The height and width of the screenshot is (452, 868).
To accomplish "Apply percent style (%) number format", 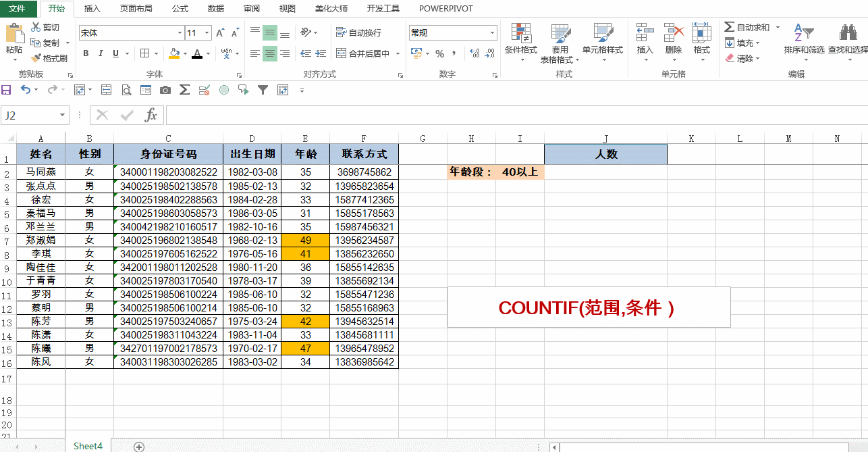I will click(439, 53).
